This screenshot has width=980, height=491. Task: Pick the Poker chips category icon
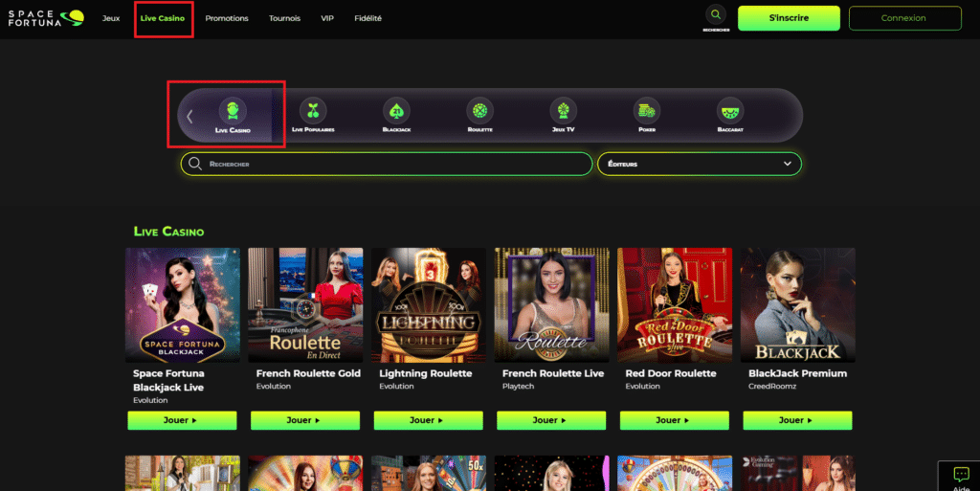647,111
